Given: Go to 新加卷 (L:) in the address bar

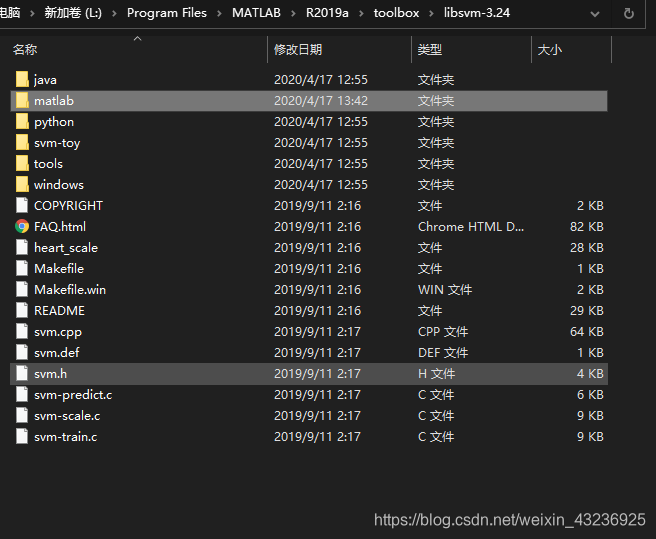Looking at the screenshot, I should (73, 13).
